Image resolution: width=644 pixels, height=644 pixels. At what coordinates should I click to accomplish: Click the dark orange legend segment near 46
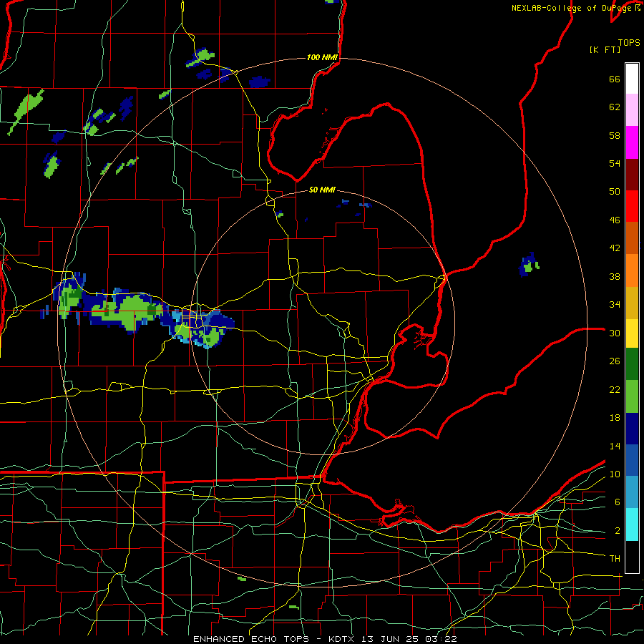tap(632, 238)
